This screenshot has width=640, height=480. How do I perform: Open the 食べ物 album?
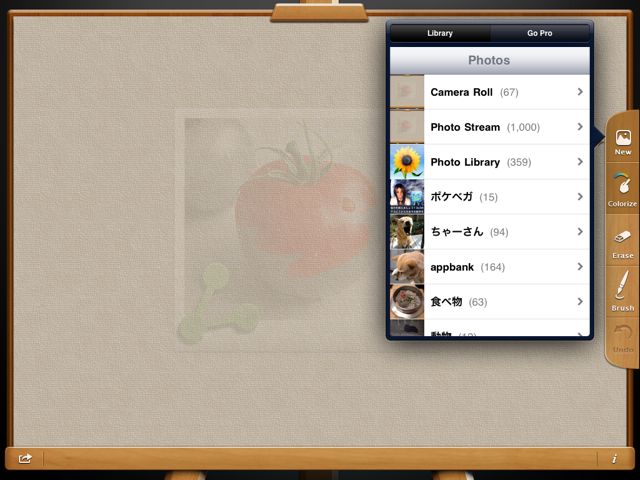coord(489,302)
